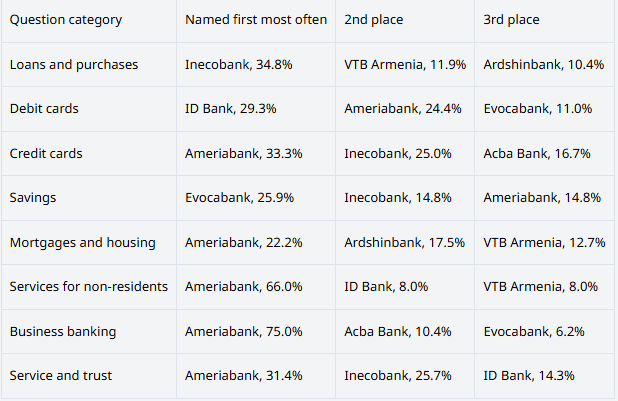Click the Ardshinbank, 17.5% cell
The width and height of the screenshot is (618, 401).
[x=405, y=242]
